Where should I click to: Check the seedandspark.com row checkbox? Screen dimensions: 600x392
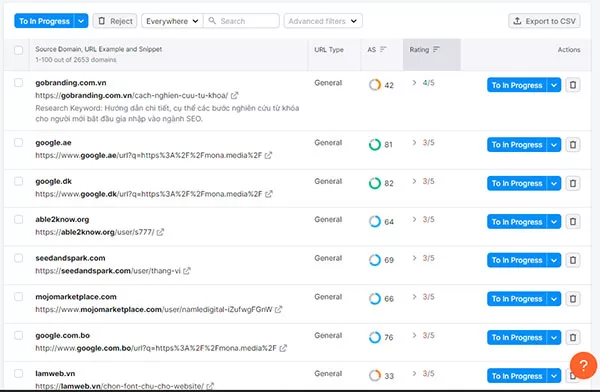(18, 258)
